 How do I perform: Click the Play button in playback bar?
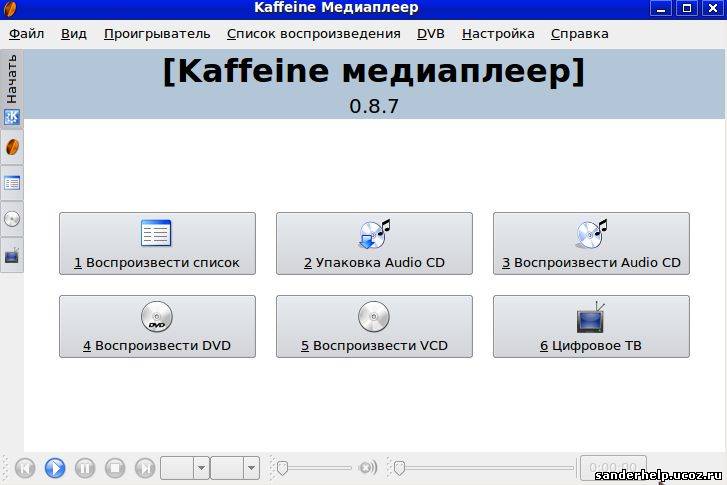(x=55, y=467)
